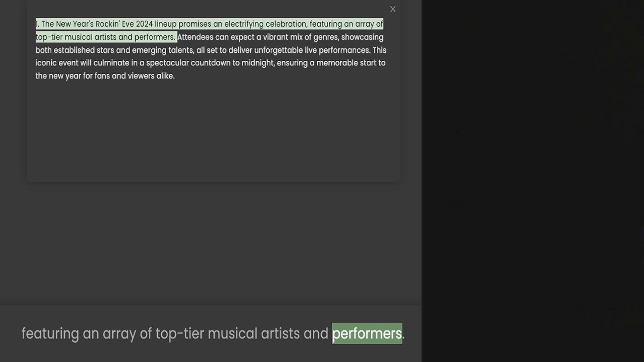This screenshot has height=362, width=644.
Task: Close the text panel with the X icon
Action: click(x=393, y=9)
